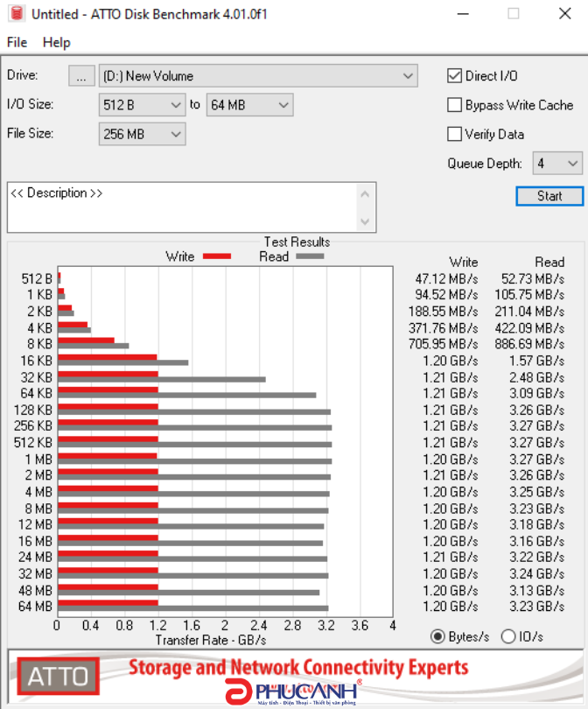The height and width of the screenshot is (709, 588).
Task: Click the 48 MB read value 3.13 GB/s
Action: [537, 591]
